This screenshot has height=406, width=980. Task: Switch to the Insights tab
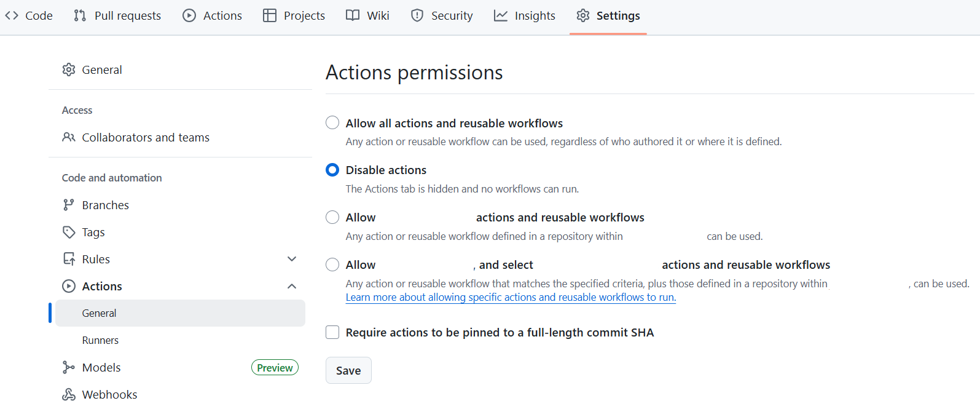535,15
